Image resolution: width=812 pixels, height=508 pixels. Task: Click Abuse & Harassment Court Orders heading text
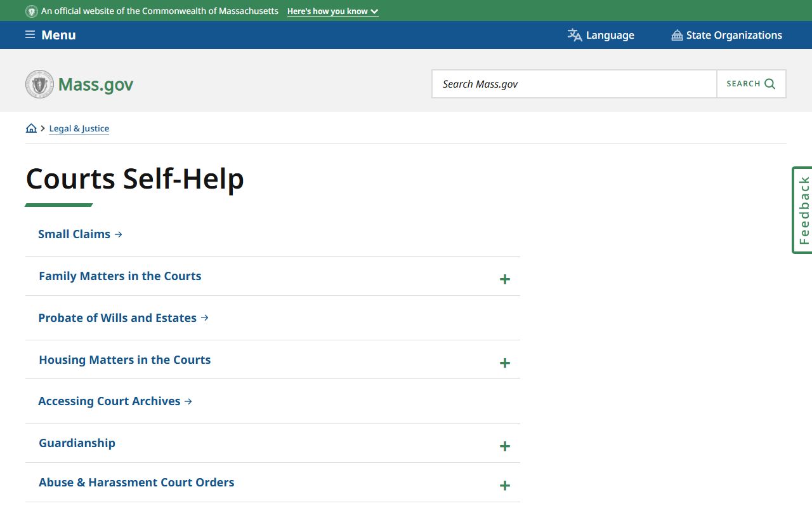(x=136, y=483)
